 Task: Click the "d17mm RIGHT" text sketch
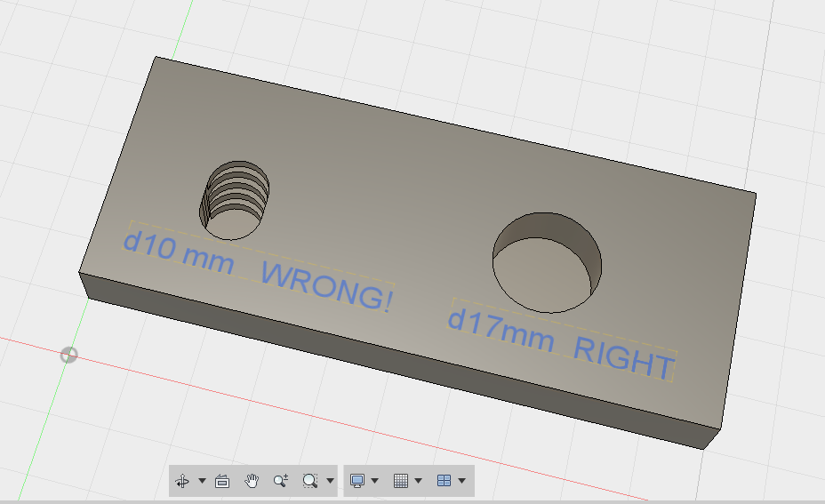[562, 340]
